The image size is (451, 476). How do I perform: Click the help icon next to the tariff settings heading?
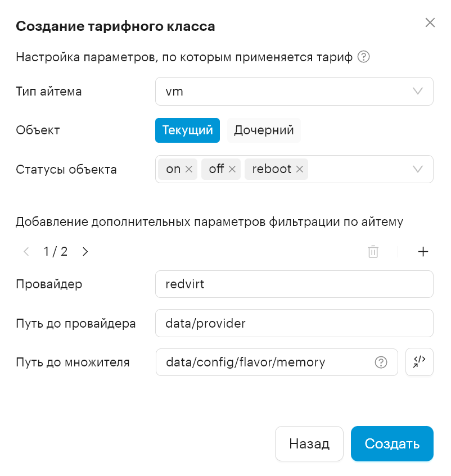point(363,57)
